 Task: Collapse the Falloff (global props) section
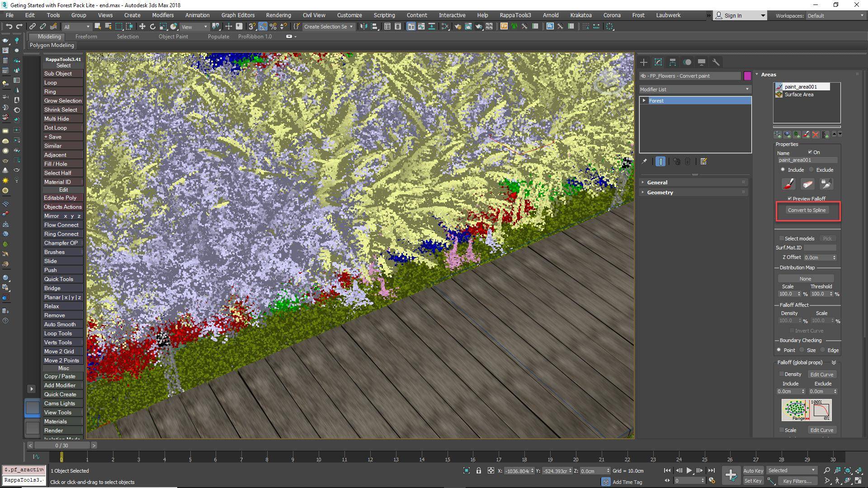pyautogui.click(x=833, y=362)
